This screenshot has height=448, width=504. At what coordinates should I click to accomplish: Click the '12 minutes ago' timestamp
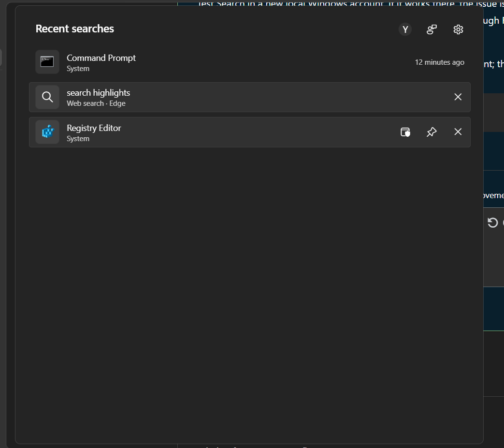[x=439, y=62]
